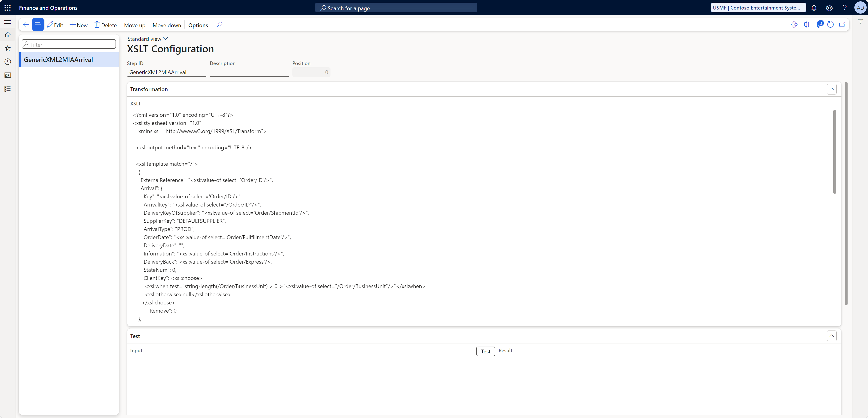Open Favorites star icon in sidebar
Screen dimensions: 868x418
coord(7,48)
